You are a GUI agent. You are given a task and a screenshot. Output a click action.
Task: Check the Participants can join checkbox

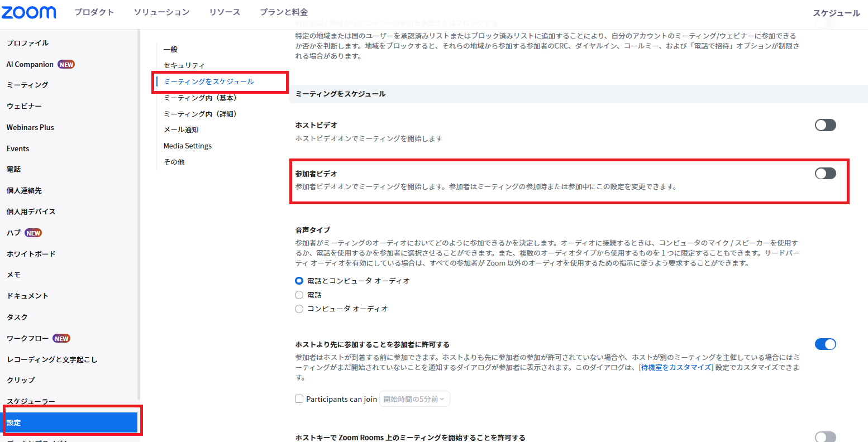[x=299, y=399]
